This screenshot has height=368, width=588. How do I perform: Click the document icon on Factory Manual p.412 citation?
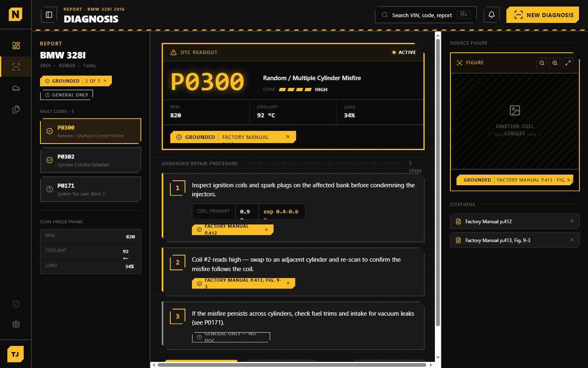(x=458, y=222)
